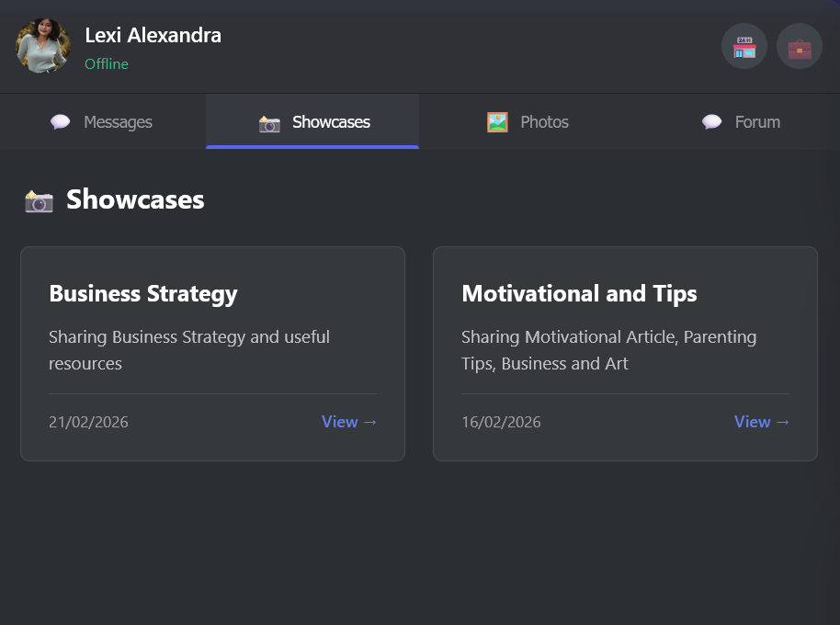
Task: View the Business Strategy showcase
Action: coord(349,421)
